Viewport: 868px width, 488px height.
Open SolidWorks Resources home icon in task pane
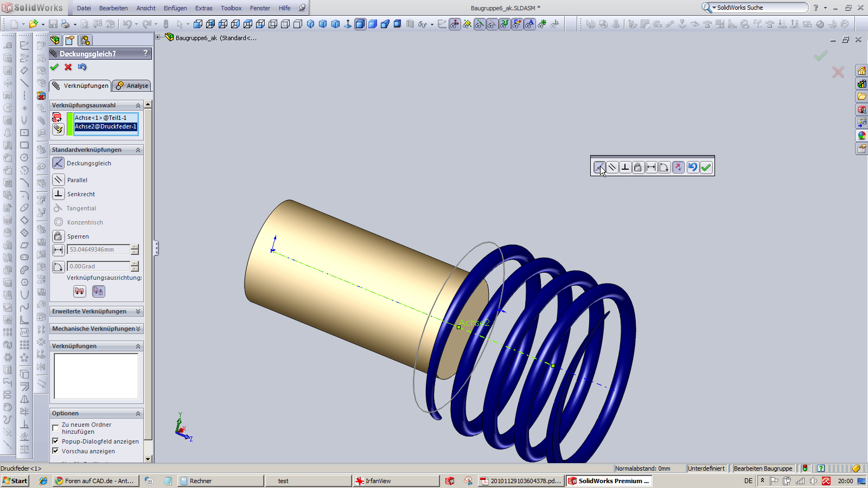(861, 71)
